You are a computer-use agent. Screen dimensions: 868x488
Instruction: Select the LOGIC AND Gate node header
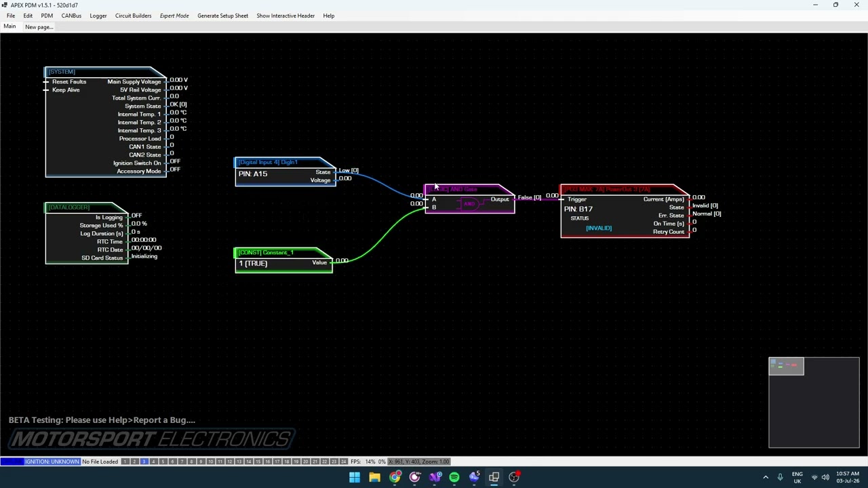469,189
